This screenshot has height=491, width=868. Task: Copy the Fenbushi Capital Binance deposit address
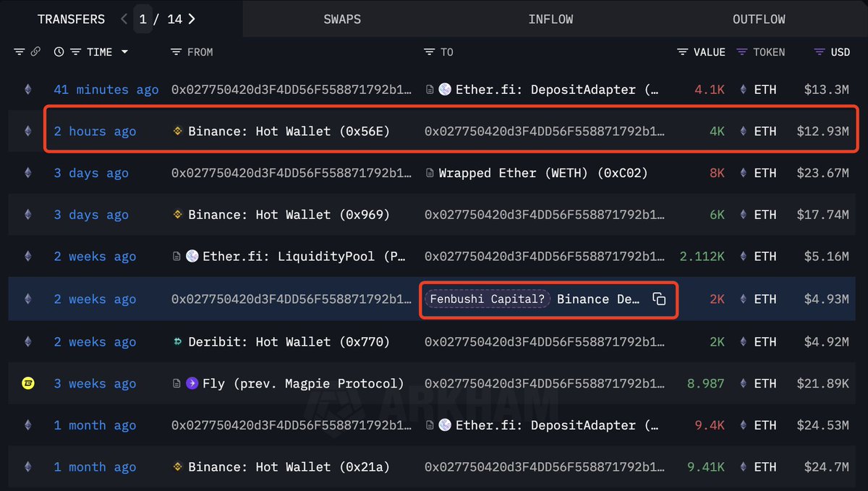[658, 299]
